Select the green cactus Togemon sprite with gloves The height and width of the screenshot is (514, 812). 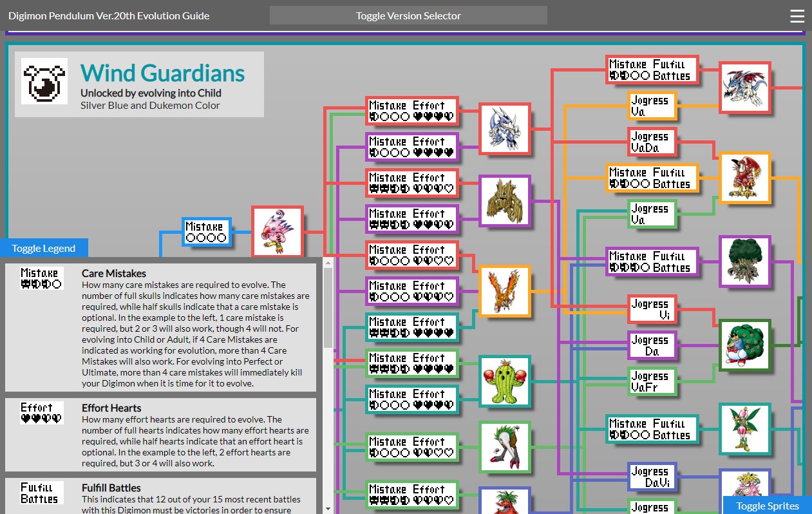click(505, 381)
